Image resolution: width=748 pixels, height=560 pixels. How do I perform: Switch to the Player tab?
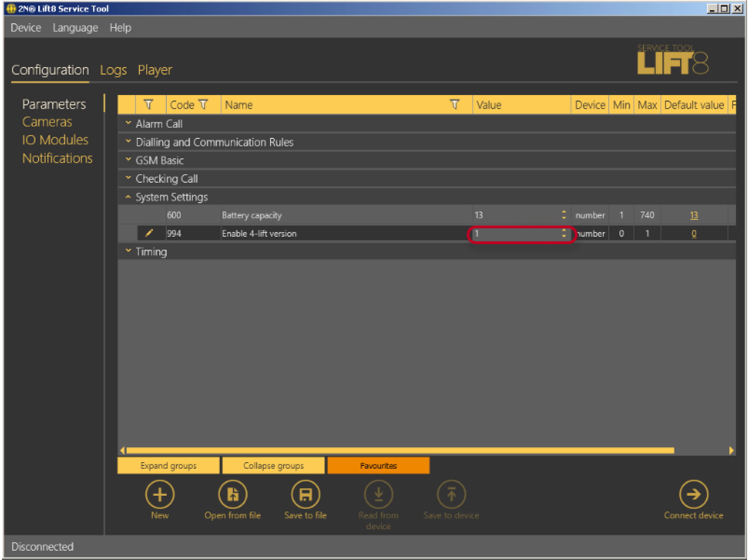click(x=155, y=70)
